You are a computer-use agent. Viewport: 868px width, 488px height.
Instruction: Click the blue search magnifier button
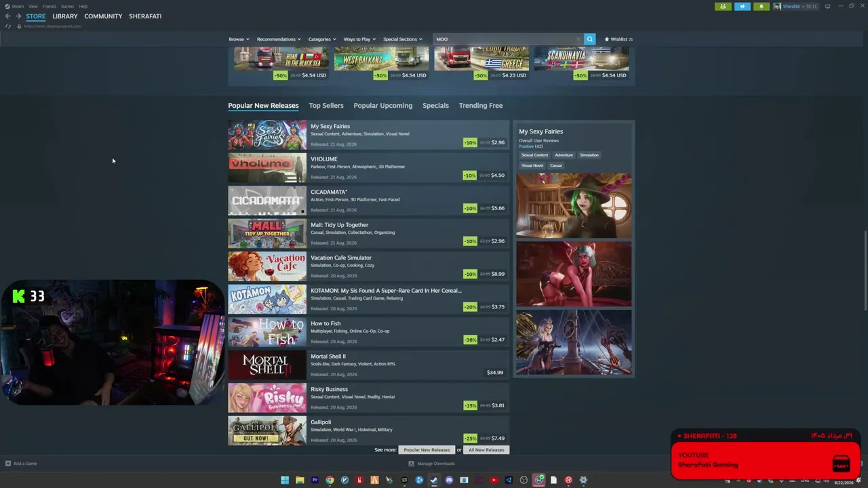[x=590, y=39]
